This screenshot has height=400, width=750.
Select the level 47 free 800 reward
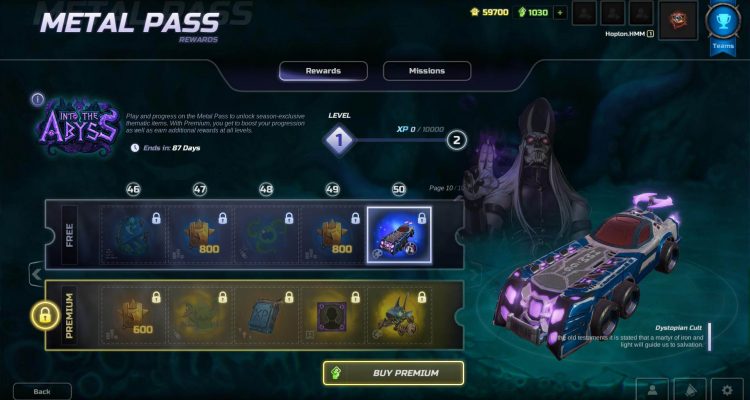pos(200,235)
